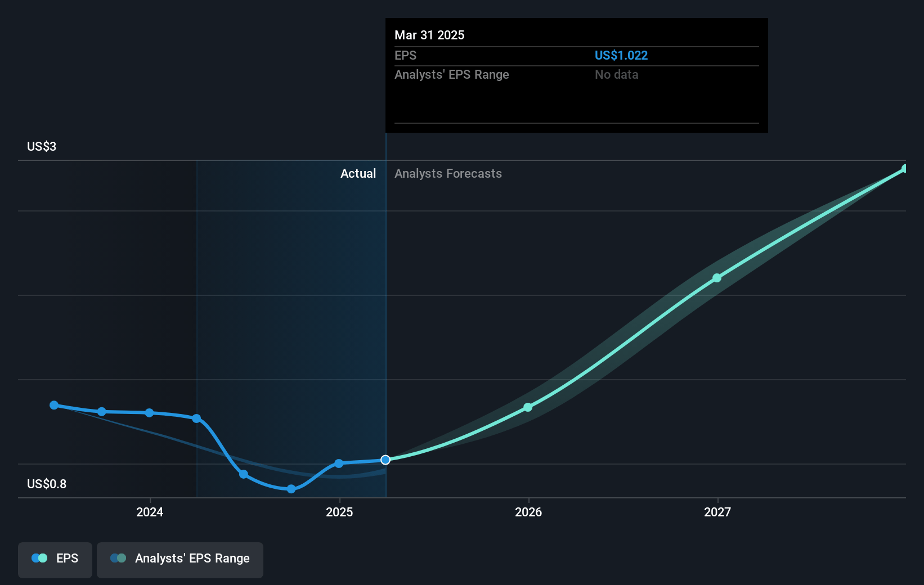Toggle the EPS legend button
Screen dimensions: 924x585
(x=55, y=560)
